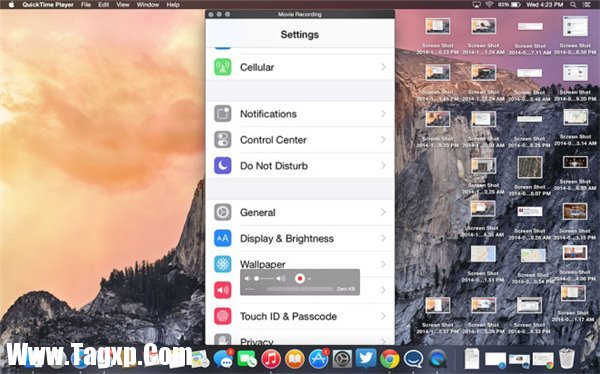The width and height of the screenshot is (600, 374).
Task: Open the Edit menu
Action: pyautogui.click(x=103, y=5)
